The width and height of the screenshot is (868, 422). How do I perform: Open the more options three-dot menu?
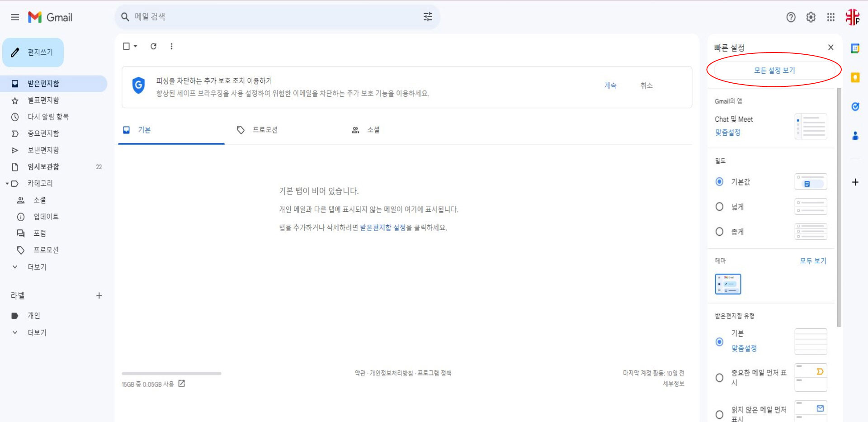(x=171, y=46)
